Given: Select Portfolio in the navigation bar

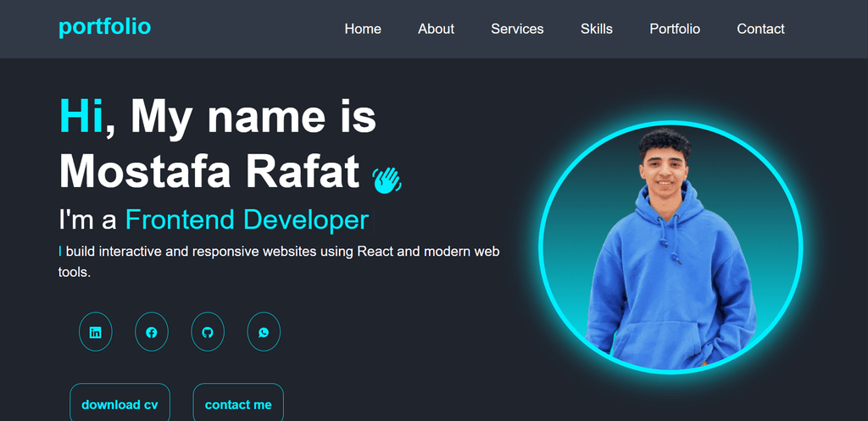Looking at the screenshot, I should pos(675,29).
